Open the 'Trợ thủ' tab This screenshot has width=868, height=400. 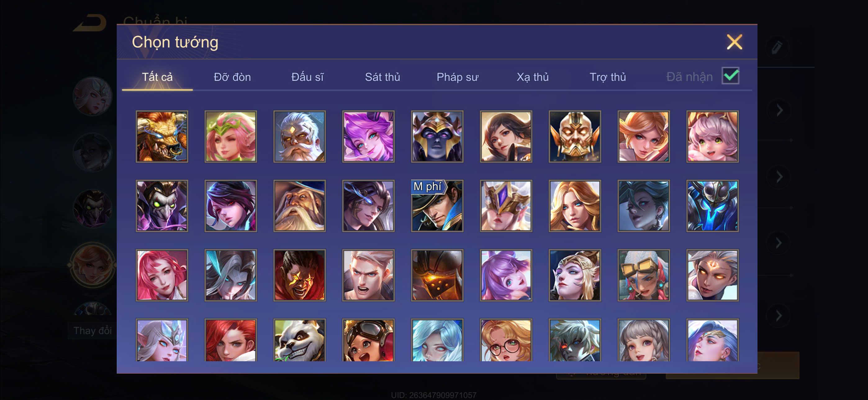tap(608, 77)
